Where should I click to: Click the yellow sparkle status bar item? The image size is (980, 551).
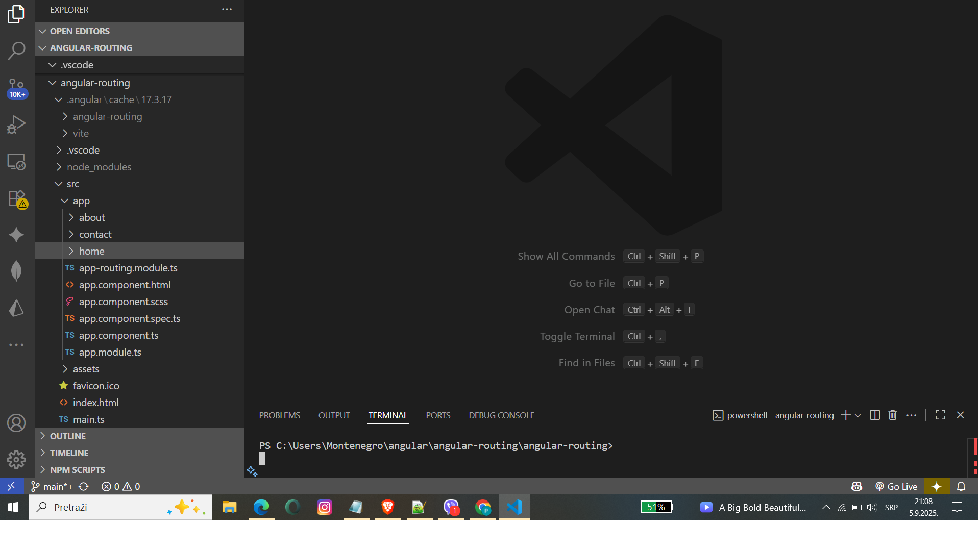pos(937,487)
